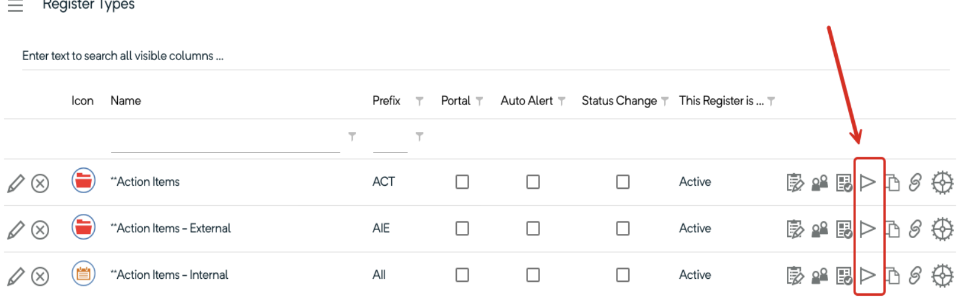Toggle Auto Alert for Action Items – External
Screen dimensions: 980x297
point(533,228)
